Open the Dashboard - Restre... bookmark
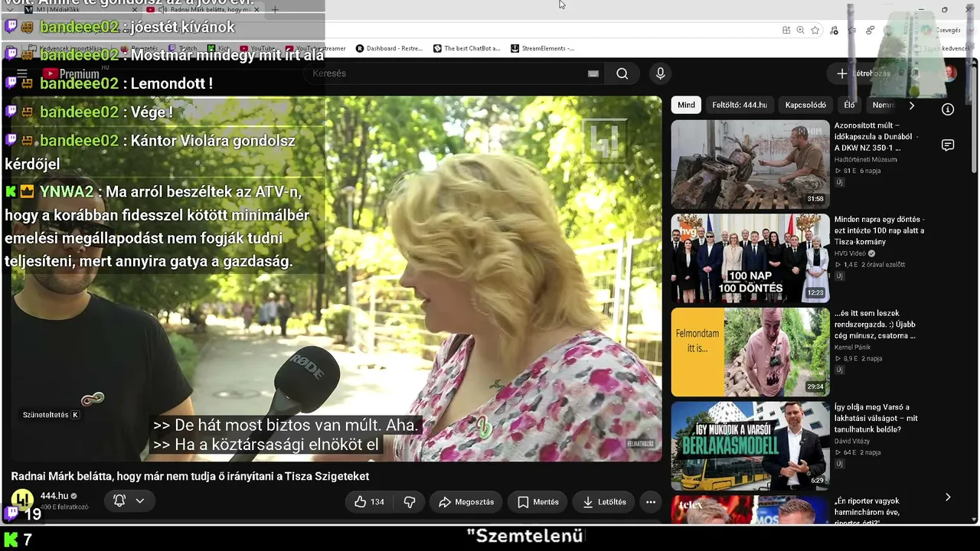The image size is (980, 551). tap(389, 48)
